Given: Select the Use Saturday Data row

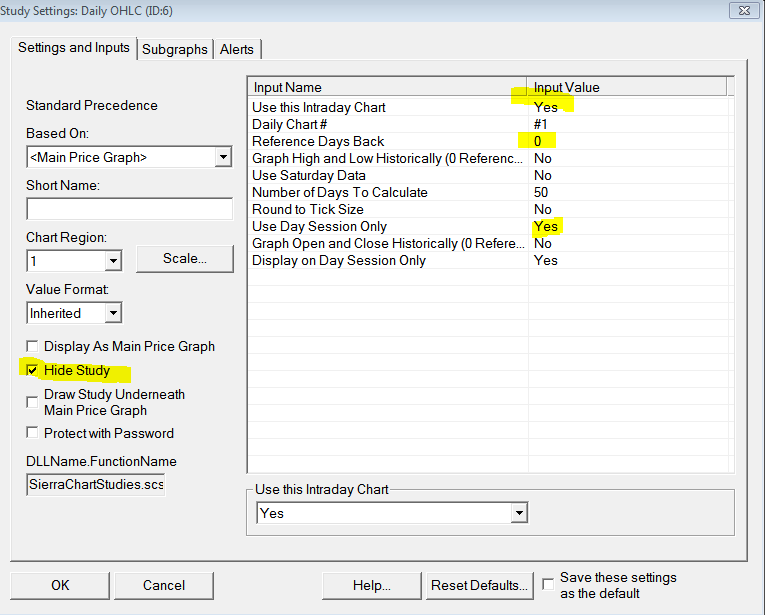Looking at the screenshot, I should point(490,176).
